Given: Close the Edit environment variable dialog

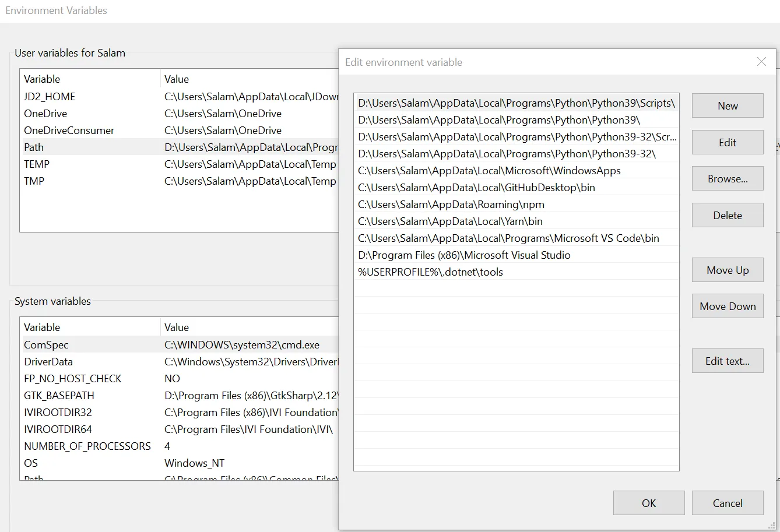Looking at the screenshot, I should pos(761,62).
